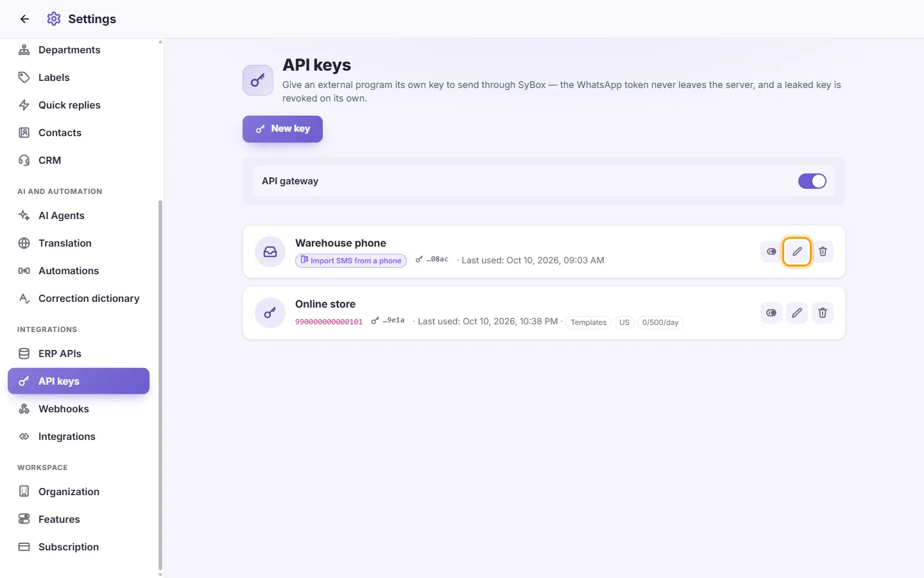Open AI Agents settings
The width and height of the screenshot is (924, 578).
(78, 216)
